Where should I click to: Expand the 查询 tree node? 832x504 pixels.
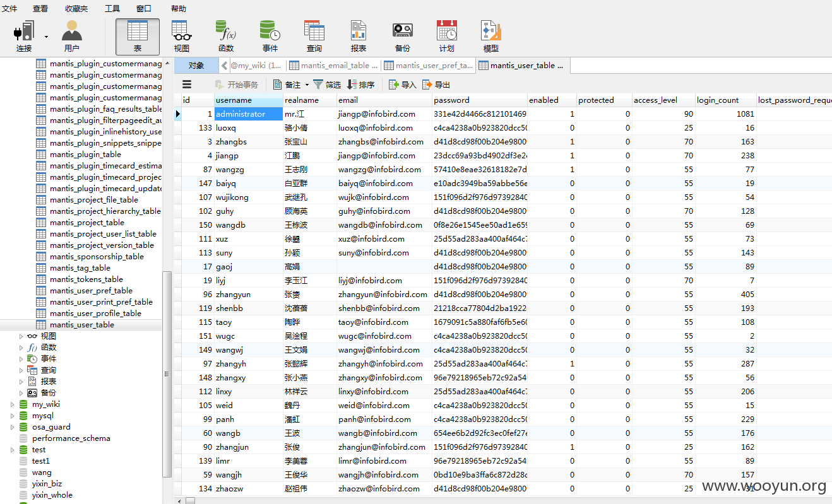21,370
